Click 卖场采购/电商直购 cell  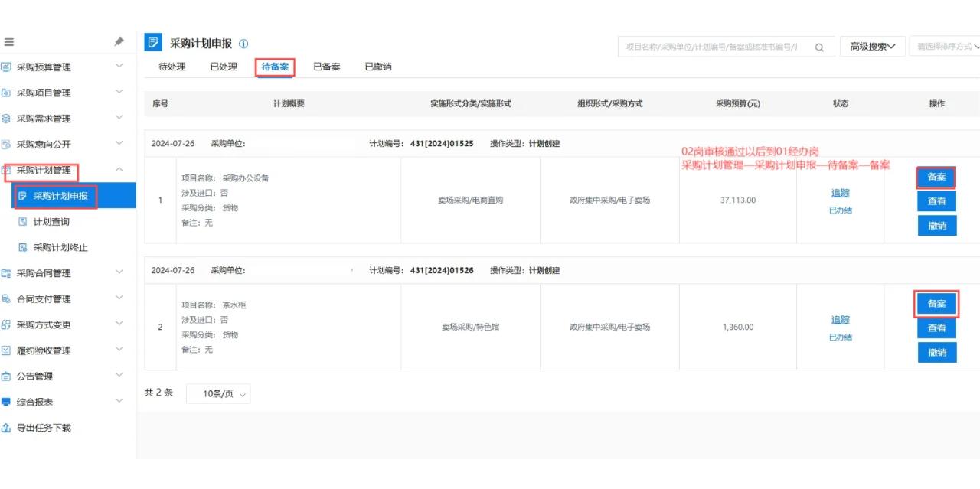pos(470,200)
